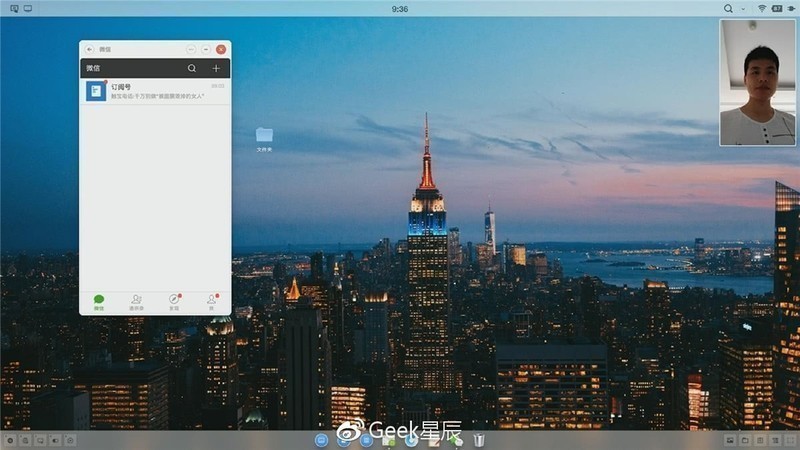Image resolution: width=800 pixels, height=450 pixels.
Task: Click the first blue round dock icon
Action: pos(321,440)
